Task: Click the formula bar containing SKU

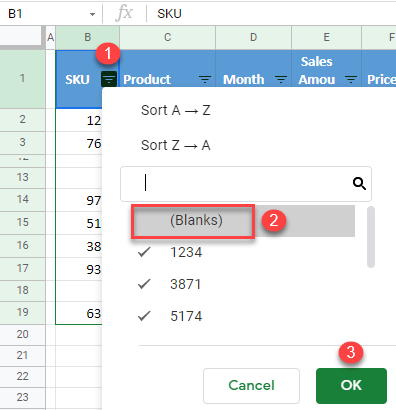Action: click(x=271, y=14)
